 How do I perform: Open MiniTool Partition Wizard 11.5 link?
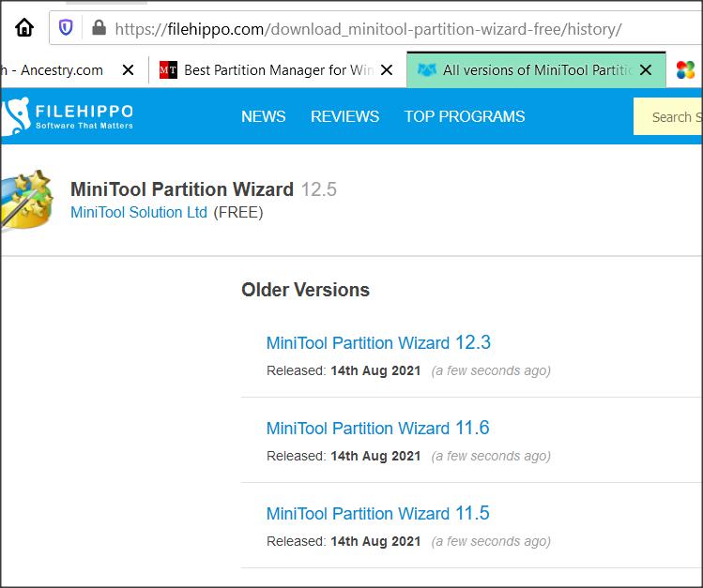coord(378,513)
